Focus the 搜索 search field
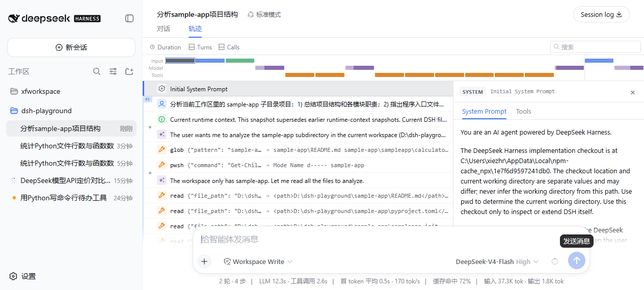The image size is (644, 290). tap(596, 47)
